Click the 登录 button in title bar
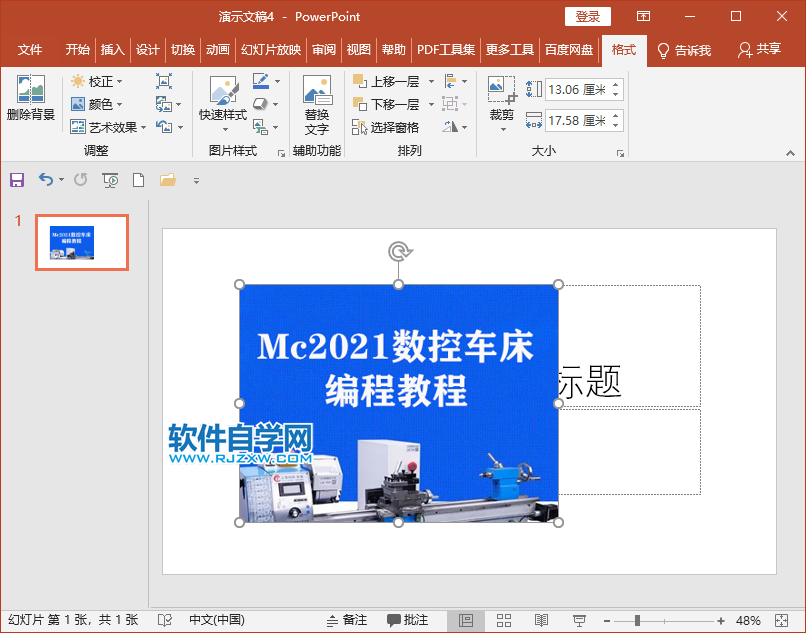Screen dimensions: 806x633 [x=587, y=16]
